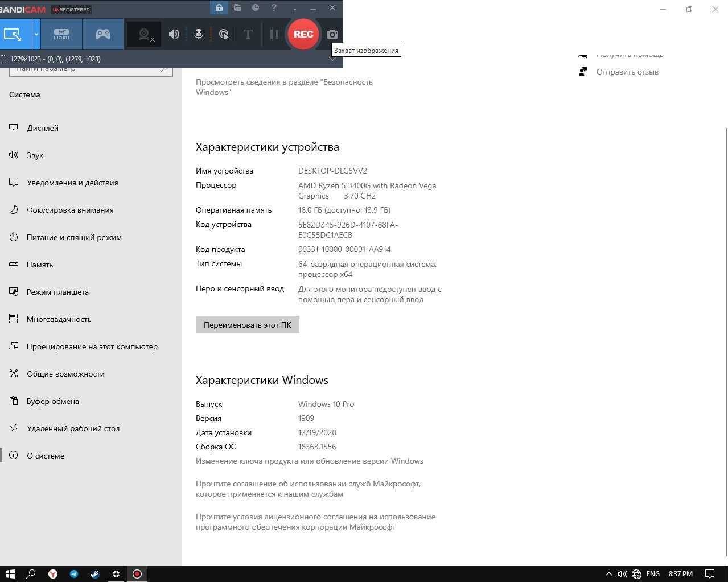Click the Focus assist moon icon
The image size is (728, 582).
pos(14,209)
